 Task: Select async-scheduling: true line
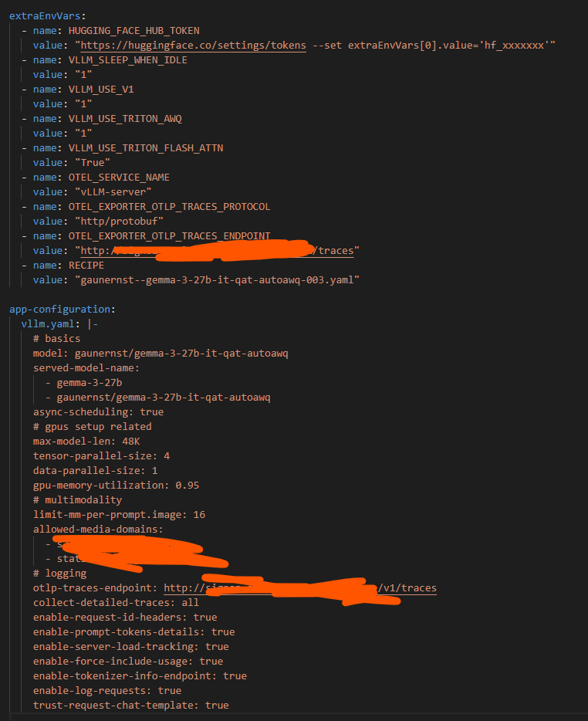pos(98,412)
